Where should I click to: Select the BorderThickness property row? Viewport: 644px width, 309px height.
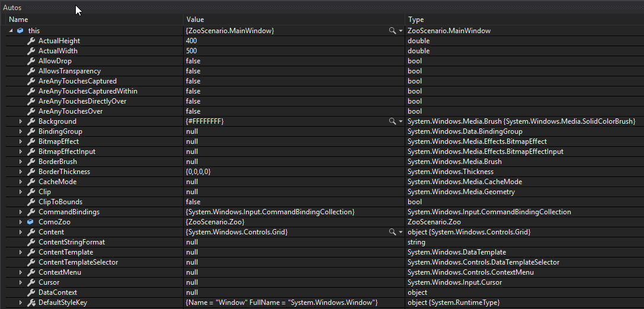click(64, 172)
